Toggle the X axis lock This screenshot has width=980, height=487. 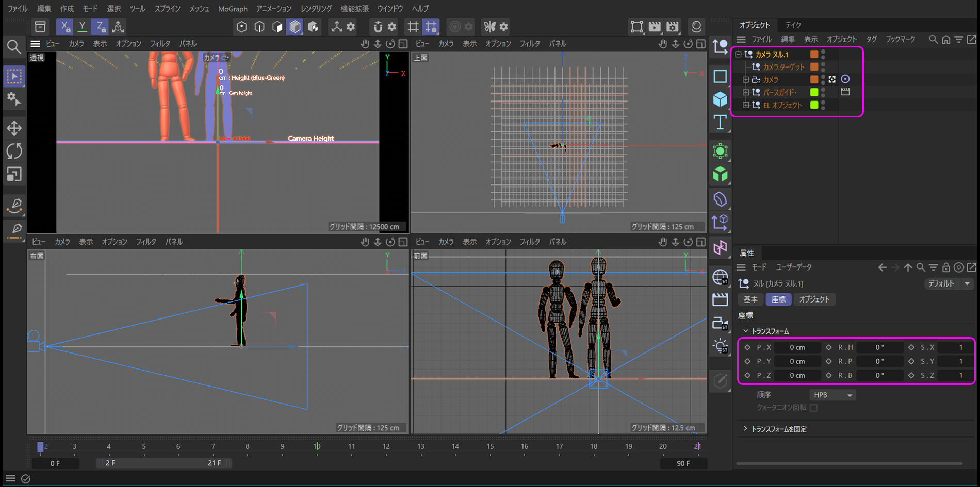[x=64, y=27]
